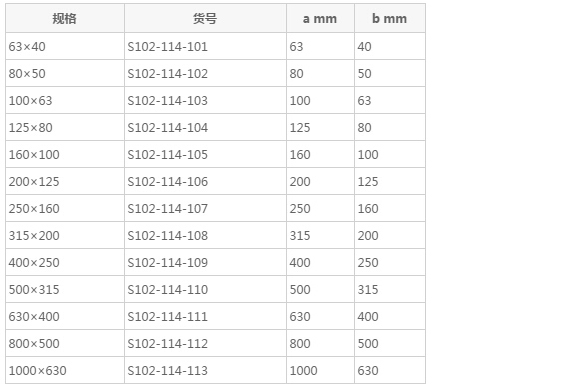
Task: Select the b mm column header
Action: pyautogui.click(x=390, y=18)
